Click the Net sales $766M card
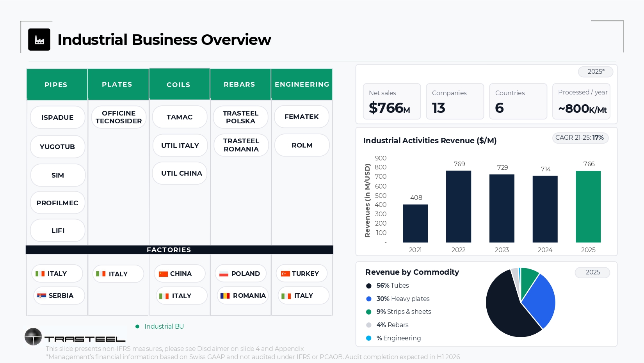 click(392, 101)
